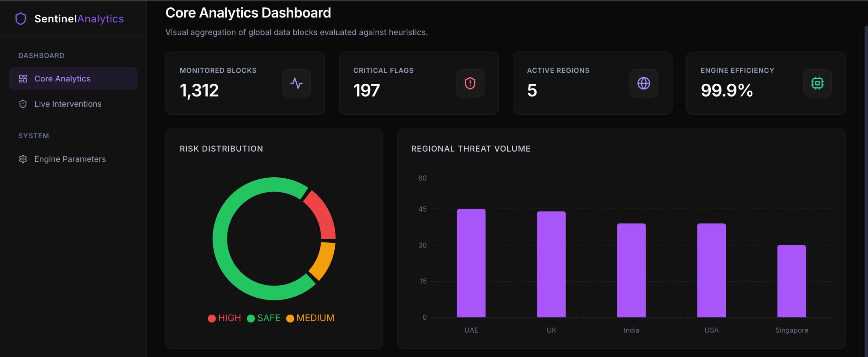868x357 pixels.
Task: Click the vertical page scrollbar
Action: pyautogui.click(x=866, y=170)
